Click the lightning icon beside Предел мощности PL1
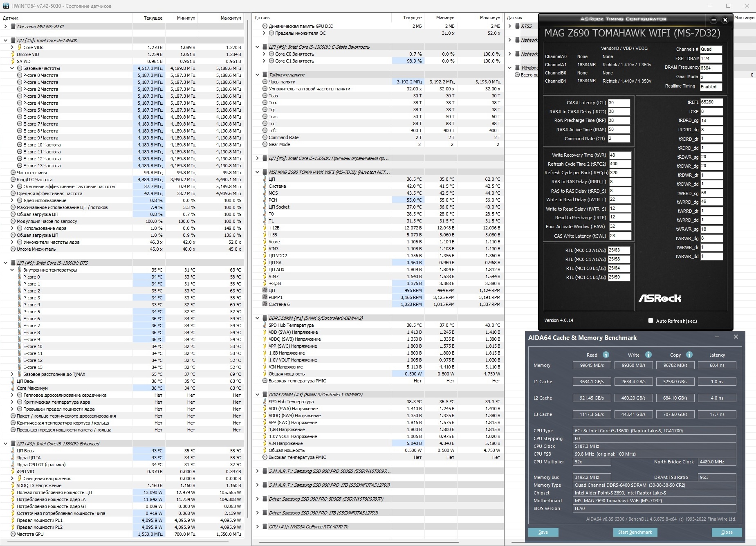This screenshot has width=756, height=546. click(13, 520)
